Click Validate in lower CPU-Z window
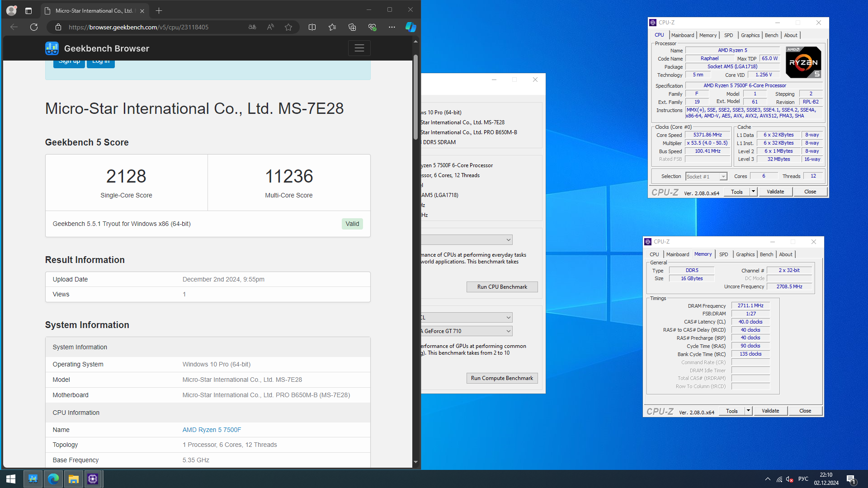This screenshot has width=868, height=488. click(x=770, y=411)
